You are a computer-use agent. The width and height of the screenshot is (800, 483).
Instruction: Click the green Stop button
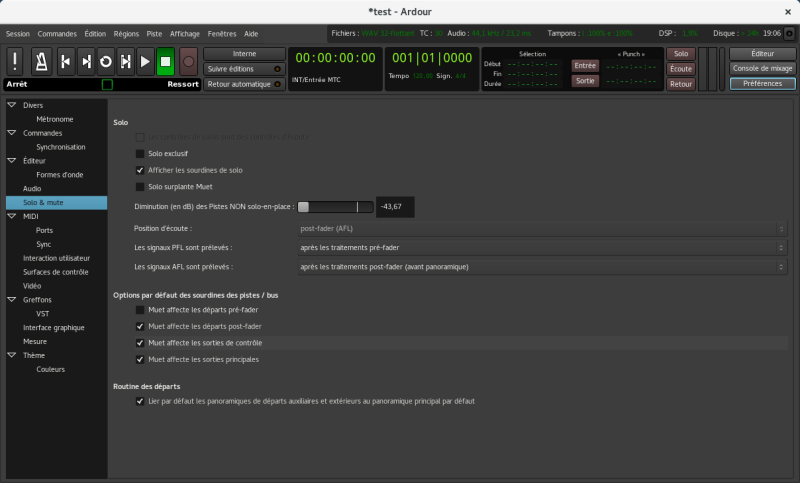(165, 62)
